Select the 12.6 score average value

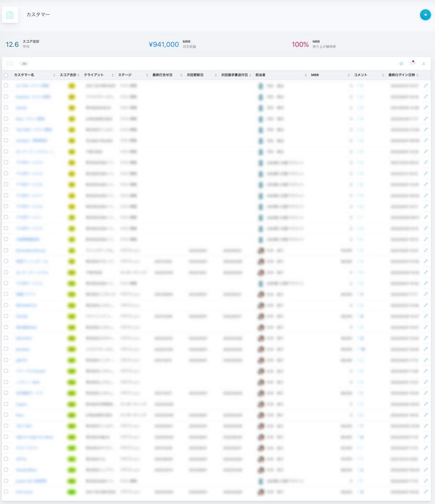(x=12, y=44)
